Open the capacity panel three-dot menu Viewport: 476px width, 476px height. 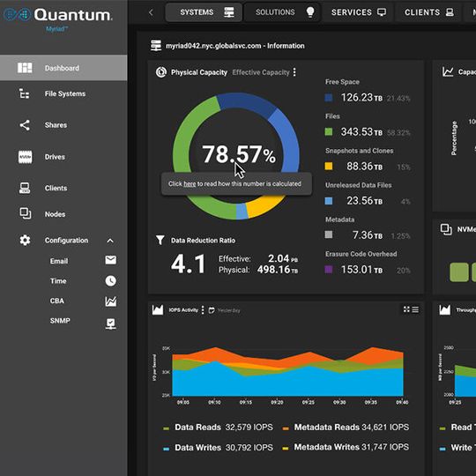(294, 72)
